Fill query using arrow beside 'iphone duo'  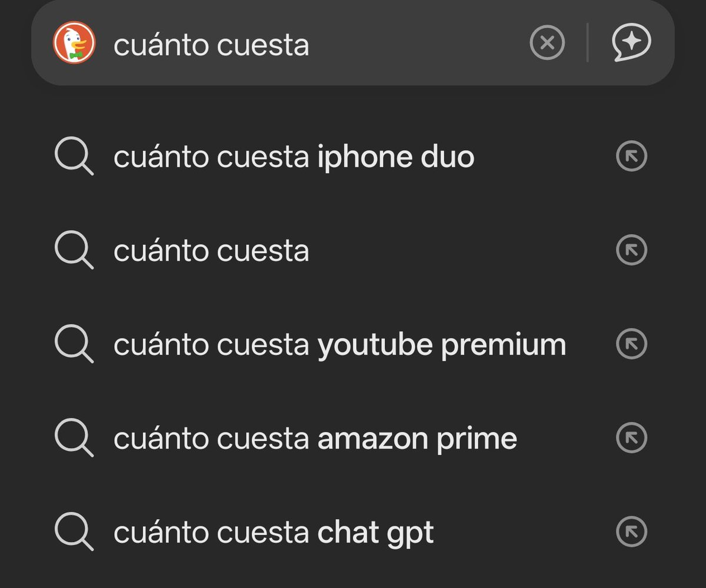point(631,157)
